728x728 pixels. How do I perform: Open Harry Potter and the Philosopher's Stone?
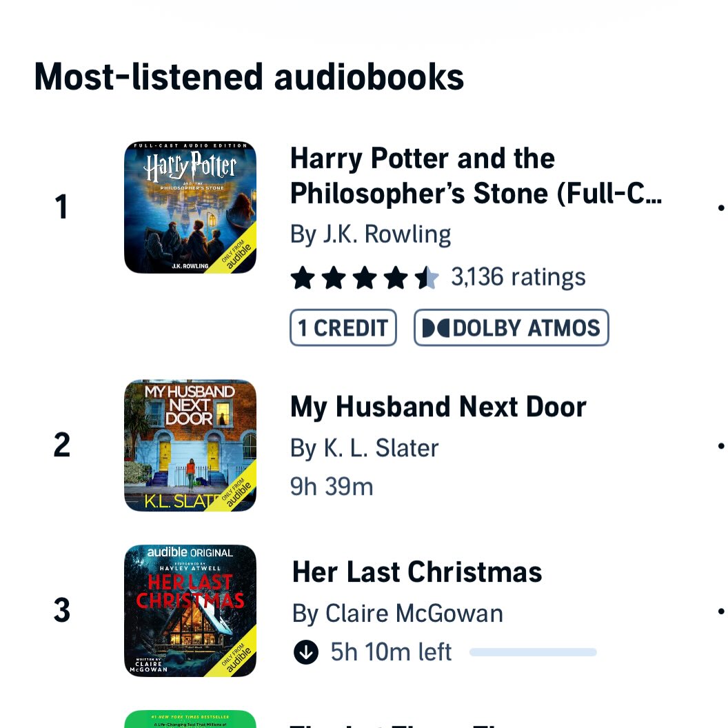[x=476, y=176]
